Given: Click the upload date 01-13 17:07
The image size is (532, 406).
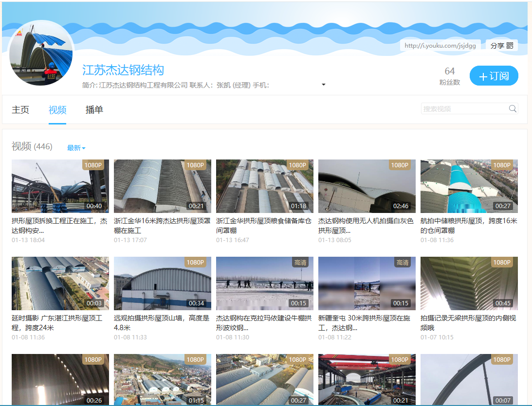Looking at the screenshot, I should [130, 240].
